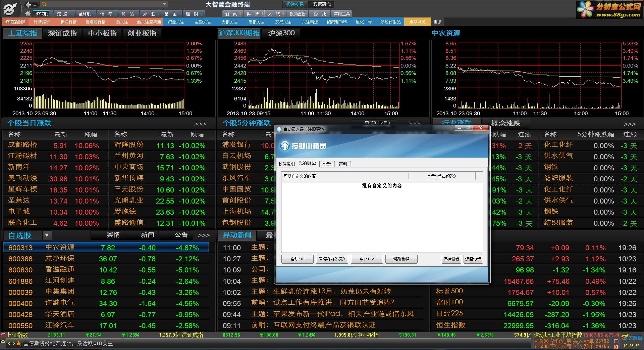This screenshot has width=644, height=350.
Task: Select stock row 000428 华天酒店
Action: (x=106, y=314)
